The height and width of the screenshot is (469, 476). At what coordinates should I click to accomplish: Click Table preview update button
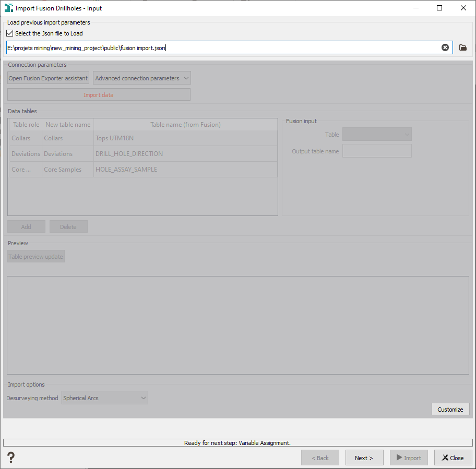tap(36, 256)
